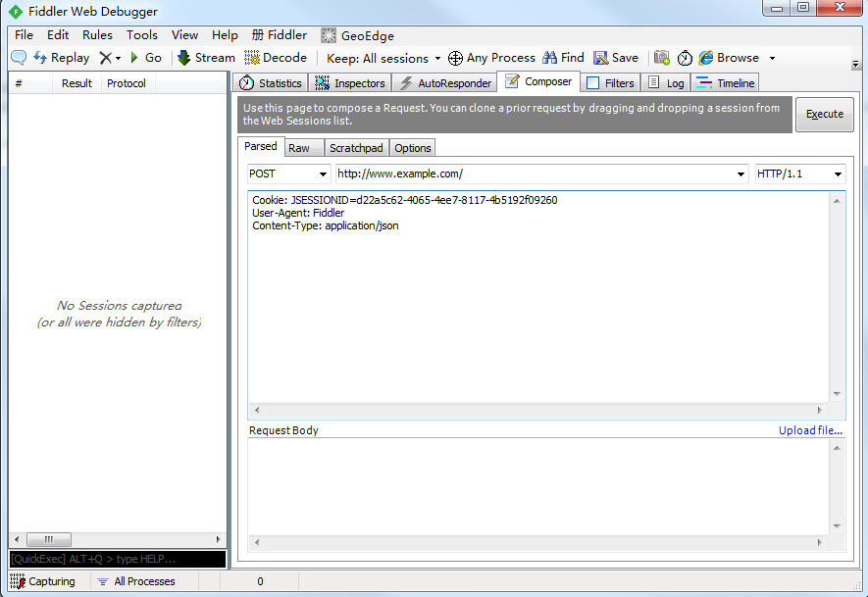Screen dimensions: 868x597
Task: Click the Cookie JSESSIONID header line
Action: [x=405, y=200]
